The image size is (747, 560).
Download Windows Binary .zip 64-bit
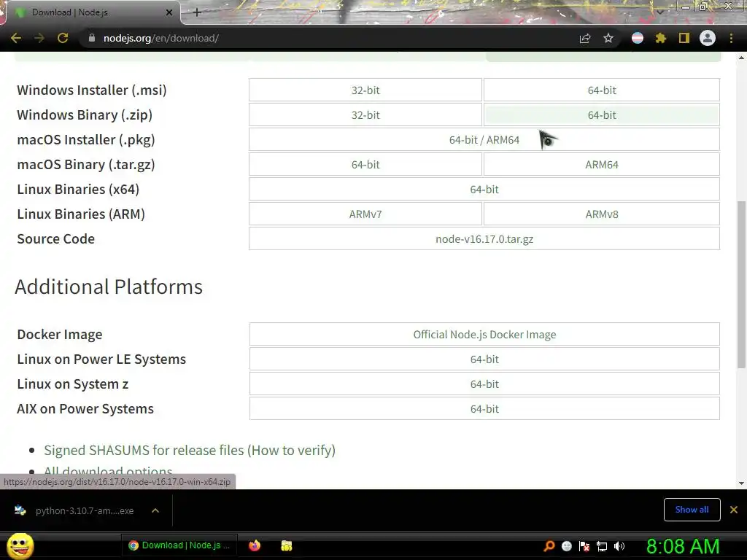click(602, 114)
